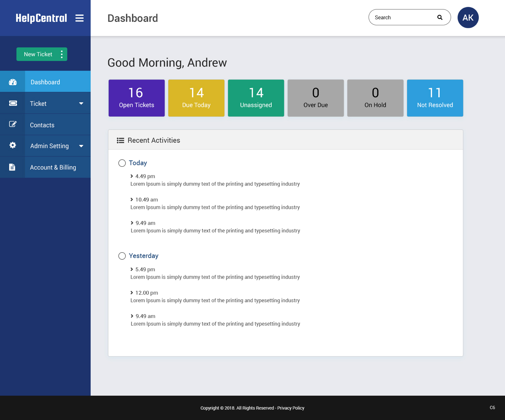
Task: Expand the 4.49 pm activity chevron
Action: (x=132, y=176)
